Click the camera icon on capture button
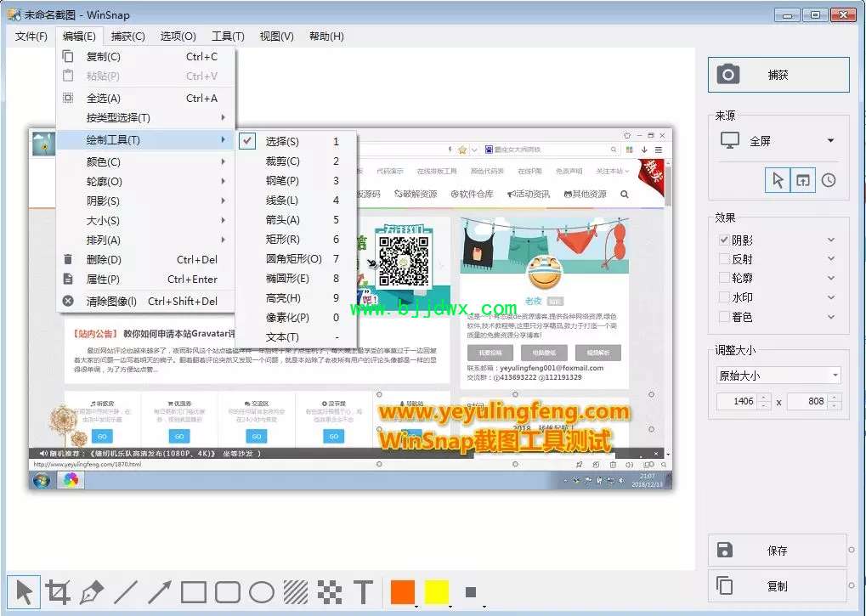Image resolution: width=866 pixels, height=616 pixels. (728, 74)
